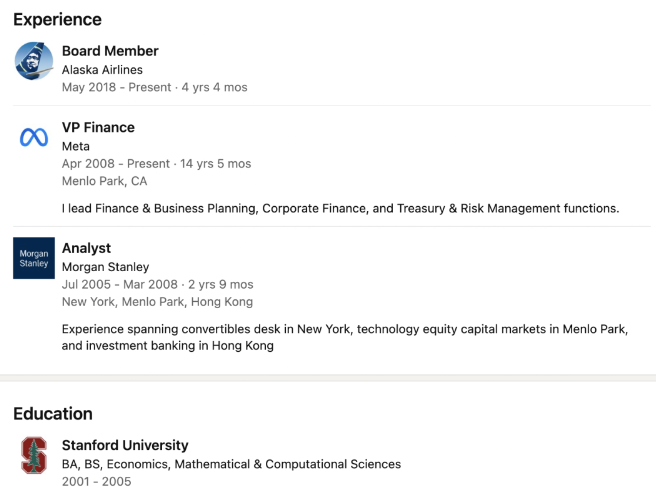656x501 pixels.
Task: Open the Alaska Airlines company name
Action: pos(102,70)
